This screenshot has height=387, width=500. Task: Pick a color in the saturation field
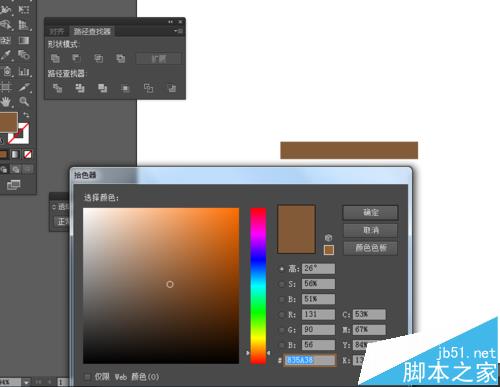click(161, 286)
